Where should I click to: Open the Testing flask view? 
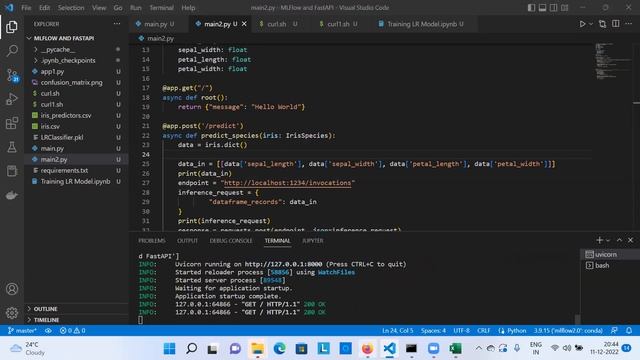(x=12, y=147)
